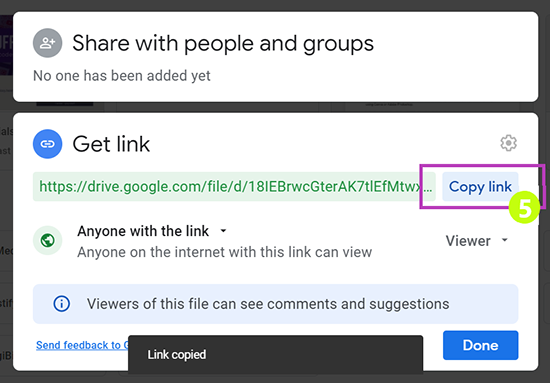Click the 'Link copied' toast notification
The width and height of the screenshot is (550, 383).
275,355
